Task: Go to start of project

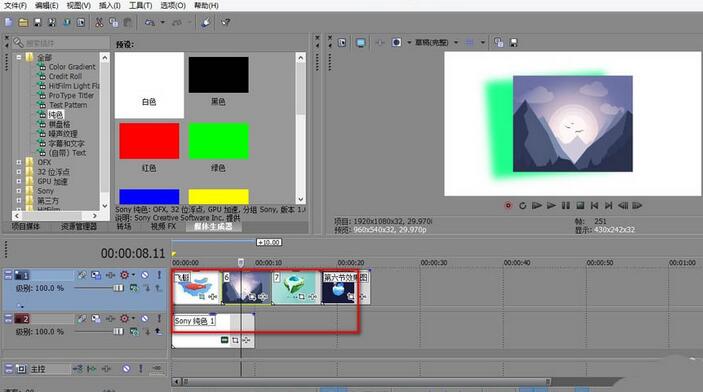Action: (x=595, y=205)
